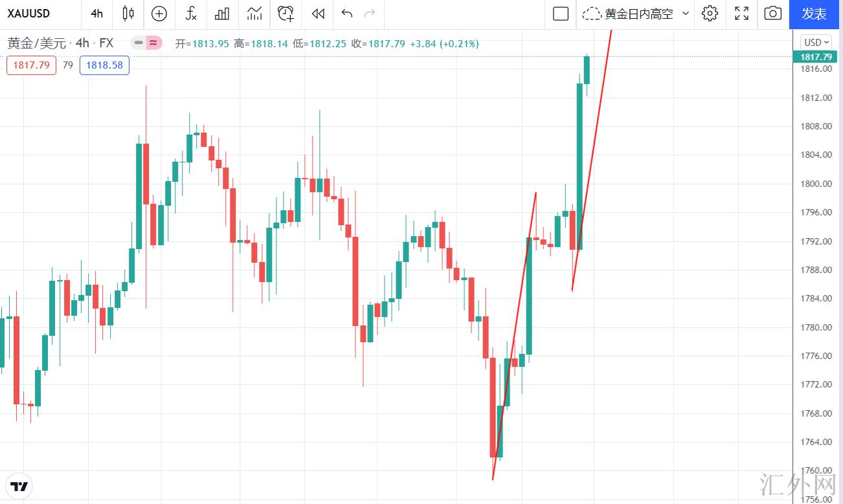Click the red 1817.79 sell price button

(31, 65)
